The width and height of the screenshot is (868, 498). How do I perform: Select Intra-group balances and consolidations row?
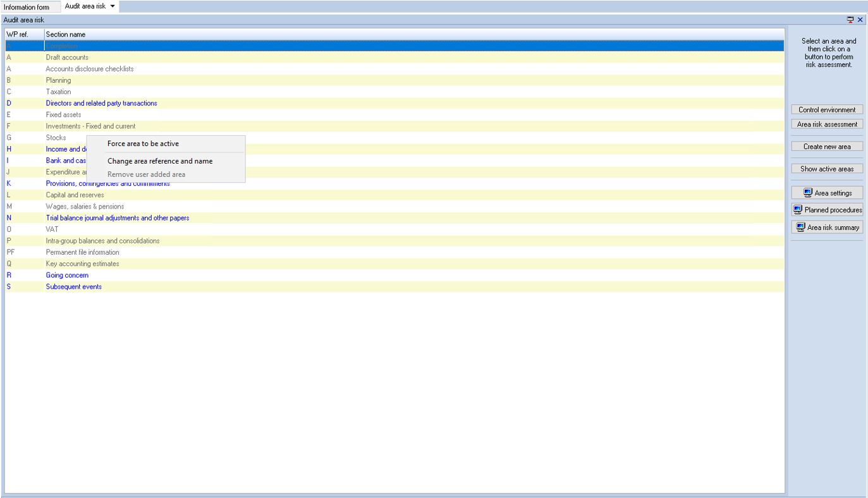394,241
